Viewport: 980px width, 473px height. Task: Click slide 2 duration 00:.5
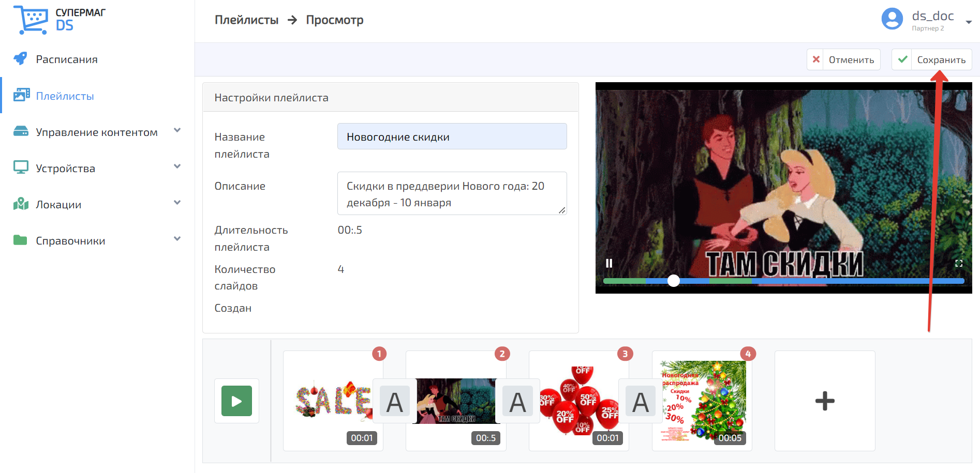point(486,438)
